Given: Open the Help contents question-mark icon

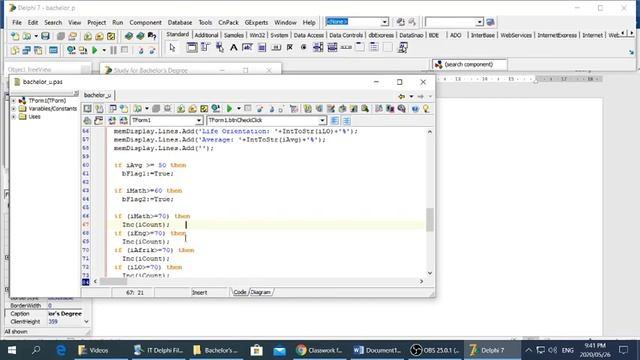Looking at the screenshot, I should pyautogui.click(x=152, y=36).
